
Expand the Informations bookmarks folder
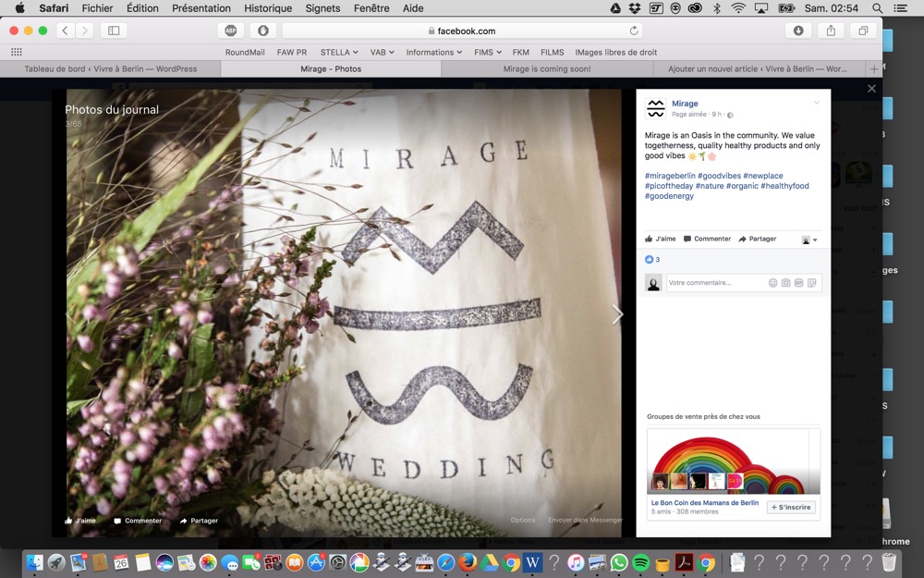click(433, 53)
